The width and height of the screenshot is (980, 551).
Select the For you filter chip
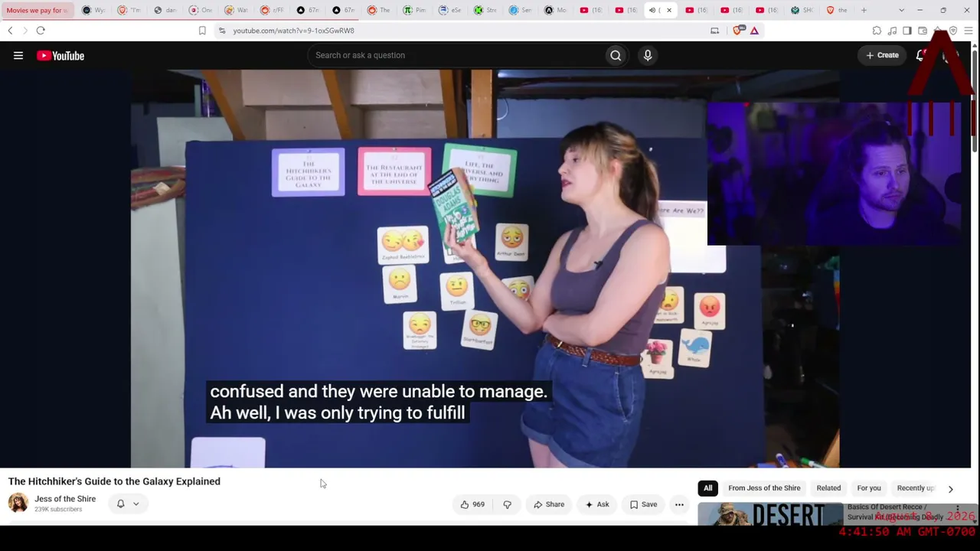coord(869,488)
